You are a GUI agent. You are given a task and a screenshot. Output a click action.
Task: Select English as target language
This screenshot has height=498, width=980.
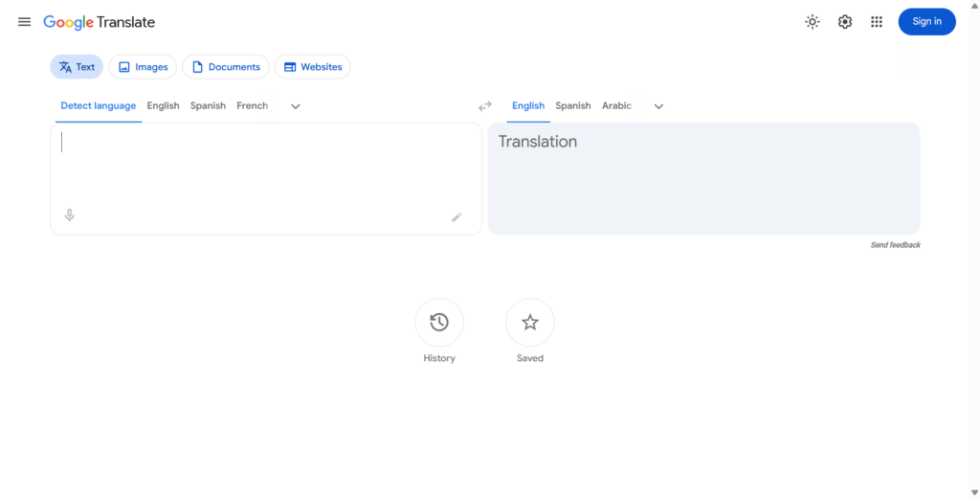pos(528,105)
